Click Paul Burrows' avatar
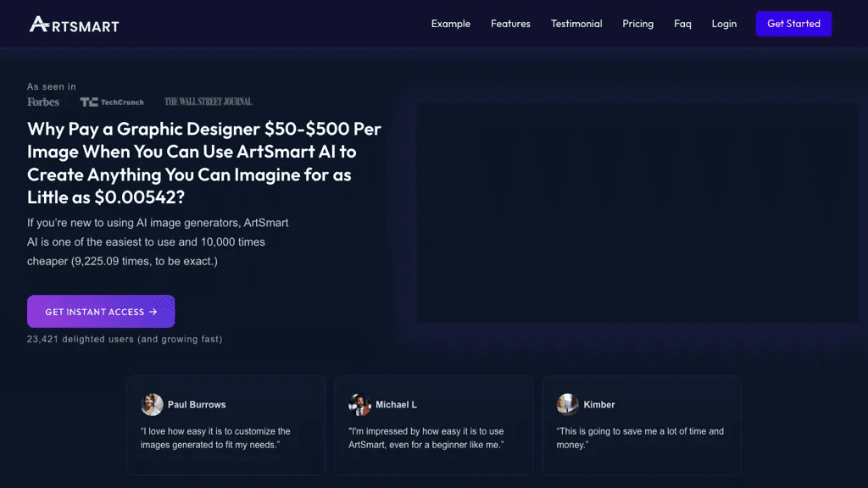 (152, 404)
